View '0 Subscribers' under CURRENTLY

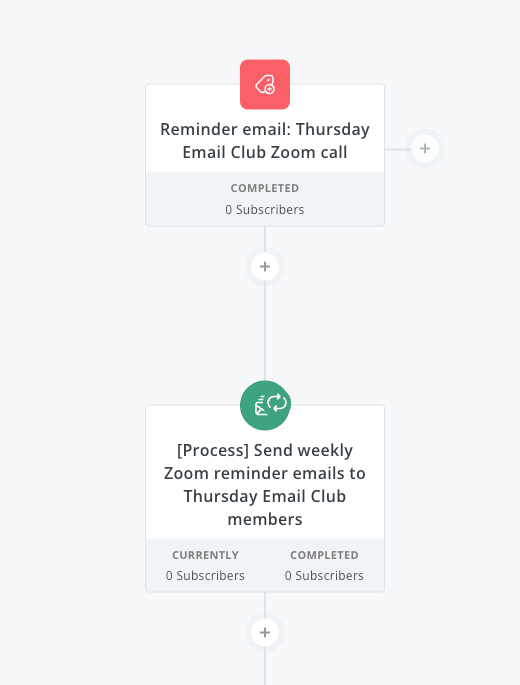point(205,576)
